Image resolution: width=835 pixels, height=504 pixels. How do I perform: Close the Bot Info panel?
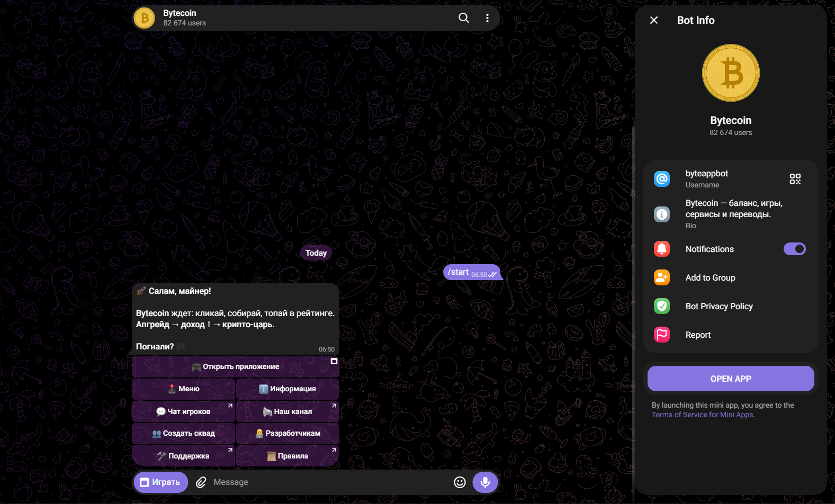point(654,20)
